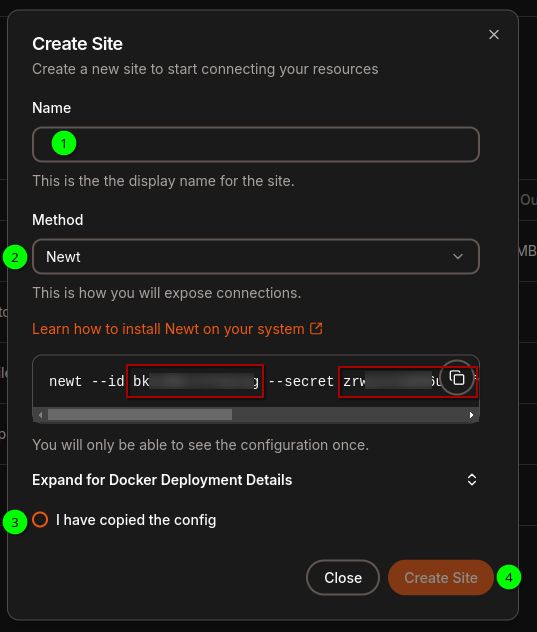
Task: Click the green step 3 marker
Action: tap(15, 522)
